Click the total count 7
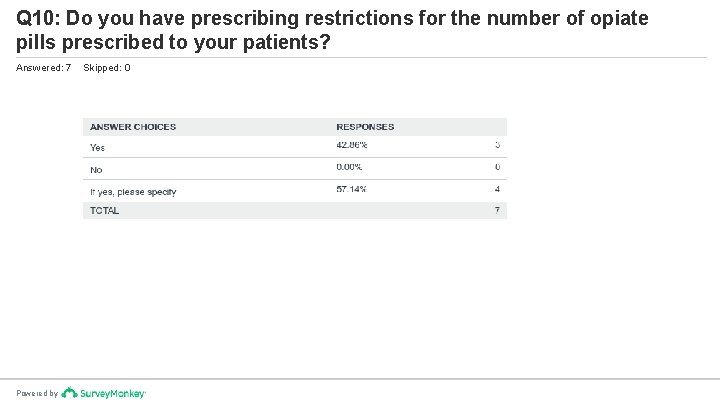This screenshot has width=720, height=405. (497, 210)
